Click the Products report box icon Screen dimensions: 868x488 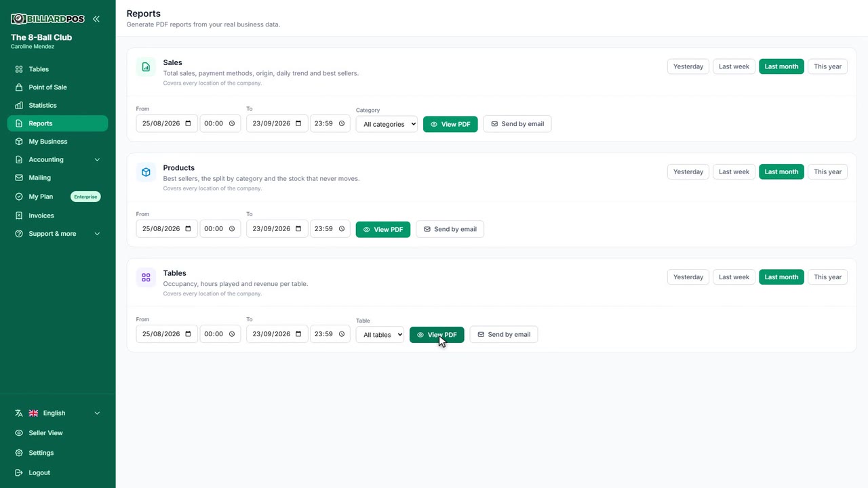tap(146, 172)
